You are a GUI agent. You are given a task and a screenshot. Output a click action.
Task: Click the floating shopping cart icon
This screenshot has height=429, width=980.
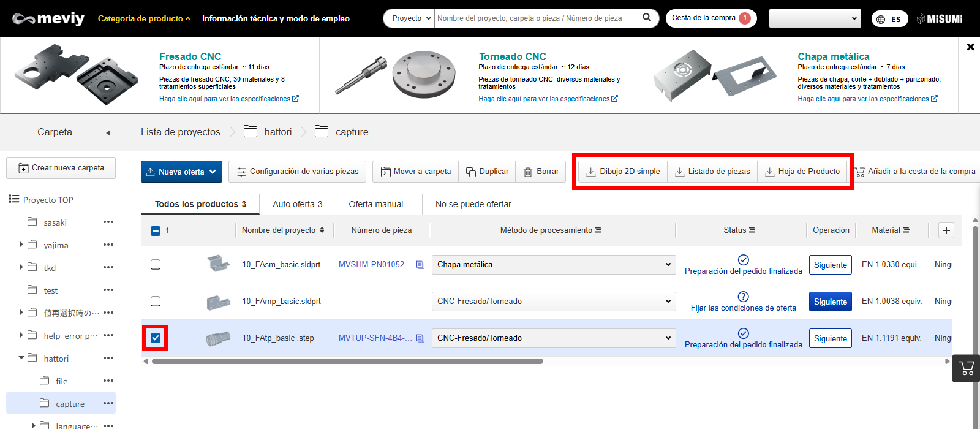(967, 368)
